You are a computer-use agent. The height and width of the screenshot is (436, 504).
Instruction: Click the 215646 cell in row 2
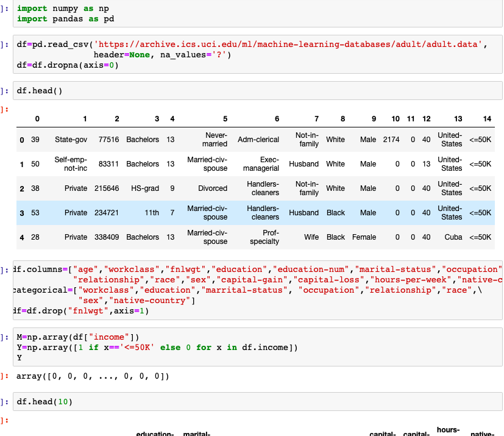tap(107, 188)
